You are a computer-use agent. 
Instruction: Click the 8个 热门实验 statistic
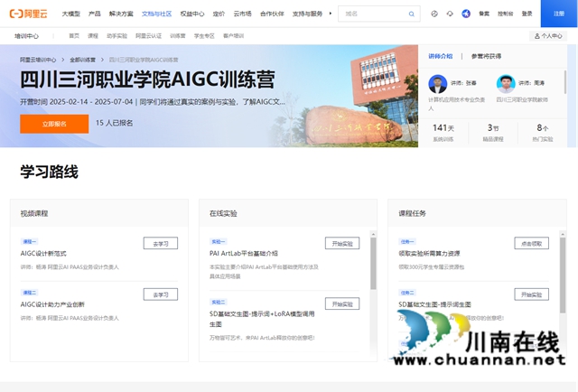pos(543,133)
